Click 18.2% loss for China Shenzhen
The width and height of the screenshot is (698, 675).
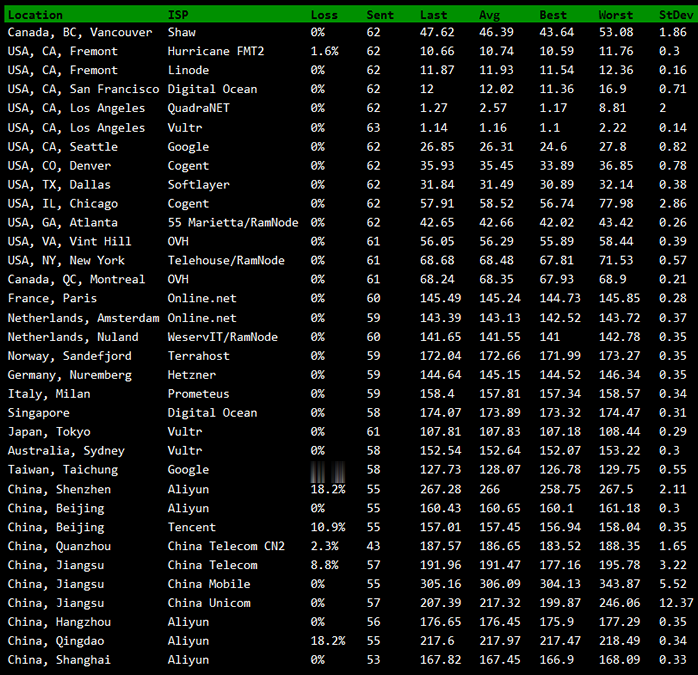click(x=328, y=489)
